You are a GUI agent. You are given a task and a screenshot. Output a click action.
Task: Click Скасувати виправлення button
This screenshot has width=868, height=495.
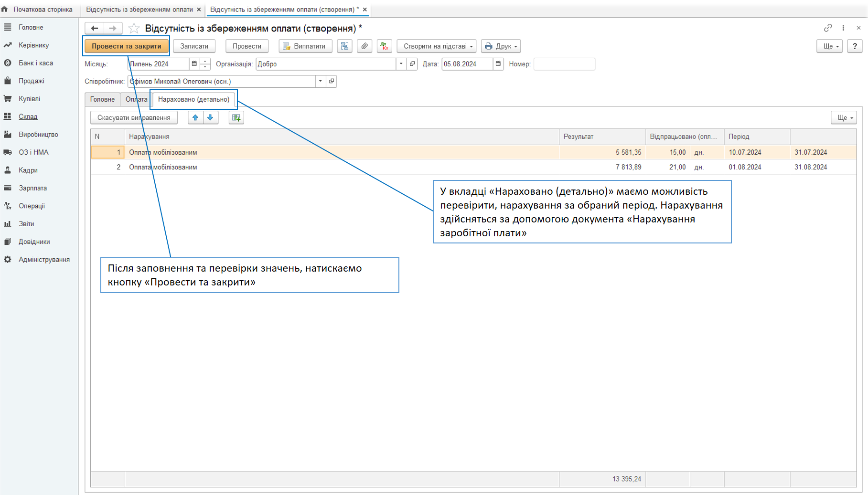pyautogui.click(x=134, y=117)
